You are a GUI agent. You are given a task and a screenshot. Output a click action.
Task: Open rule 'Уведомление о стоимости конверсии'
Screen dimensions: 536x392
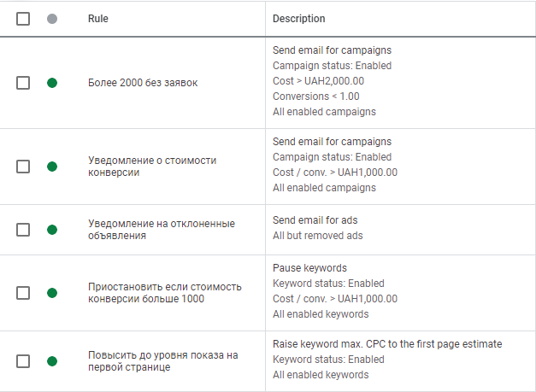[x=152, y=166]
